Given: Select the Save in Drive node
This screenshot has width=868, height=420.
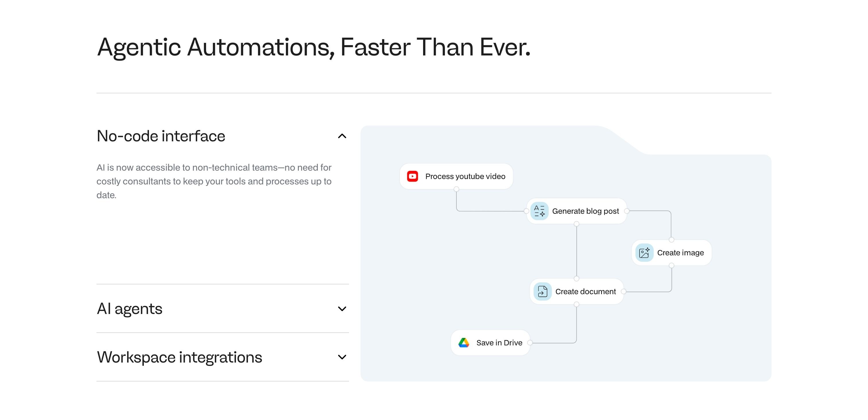Looking at the screenshot, I should click(x=490, y=343).
